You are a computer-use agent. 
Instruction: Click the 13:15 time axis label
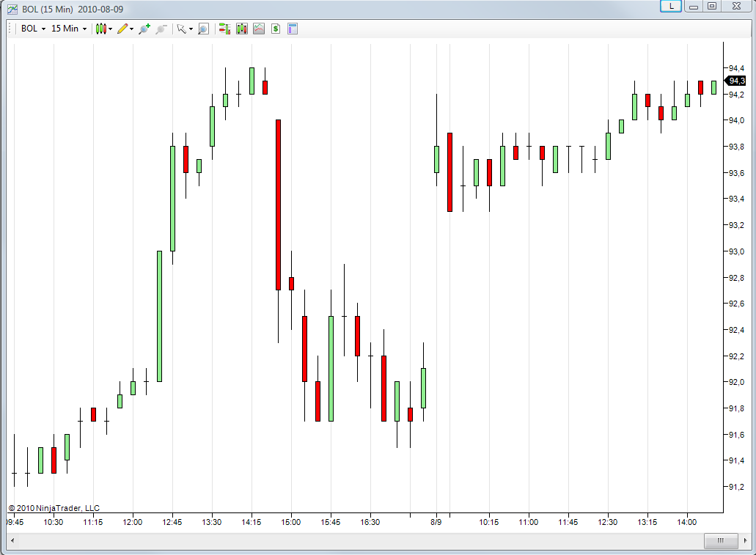[x=647, y=522]
